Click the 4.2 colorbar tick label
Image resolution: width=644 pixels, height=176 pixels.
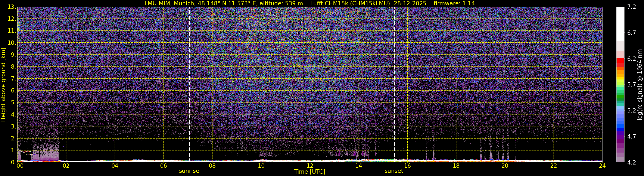(632, 163)
